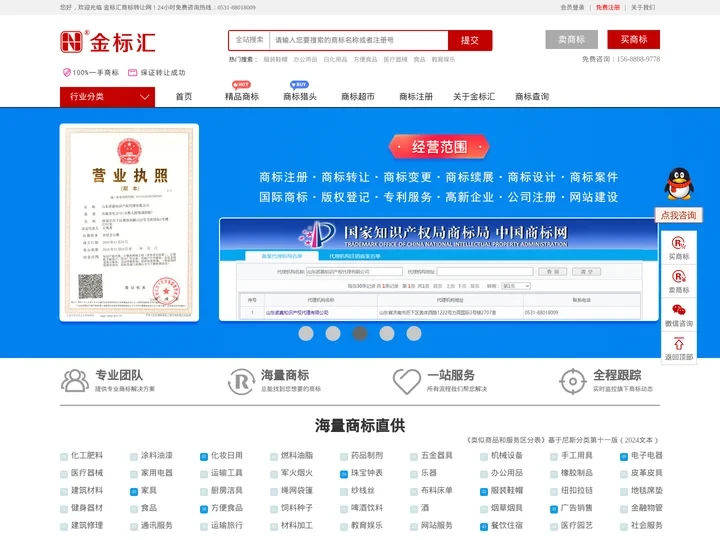
Task: Focus the trademark search input field
Action: pos(359,40)
